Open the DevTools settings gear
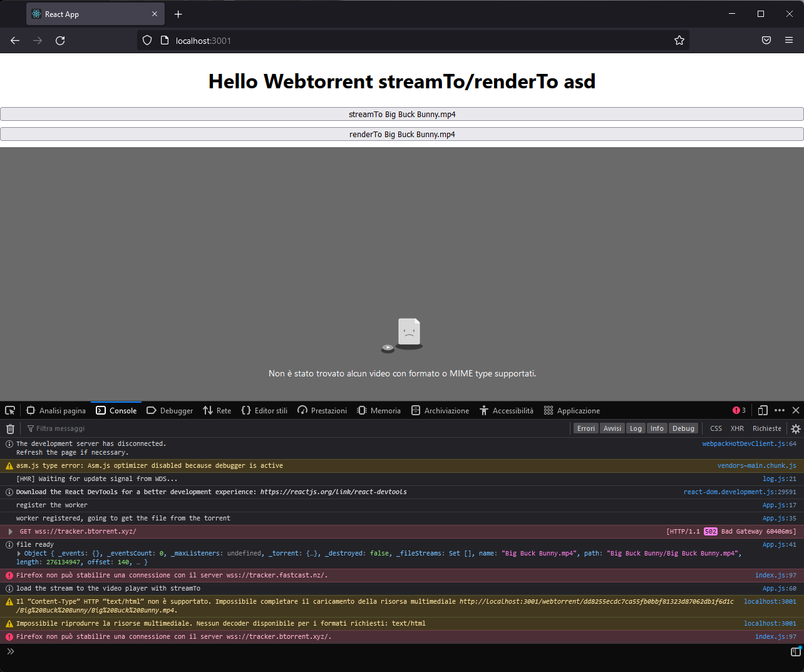Image resolution: width=804 pixels, height=672 pixels. [795, 429]
